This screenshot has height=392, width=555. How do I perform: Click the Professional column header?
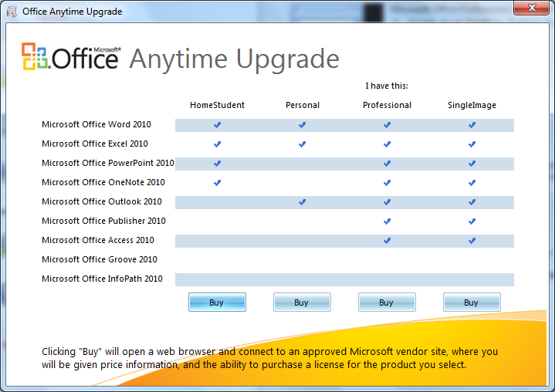[387, 105]
